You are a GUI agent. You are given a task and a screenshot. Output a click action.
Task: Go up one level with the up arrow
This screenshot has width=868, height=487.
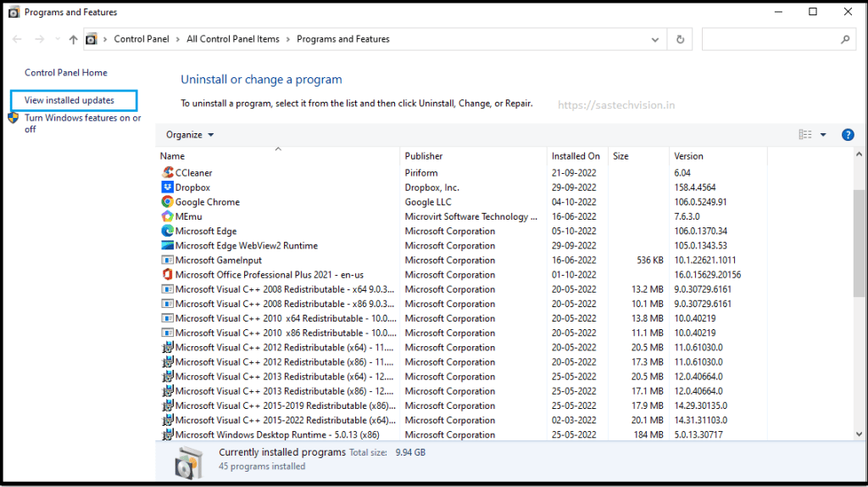coord(73,39)
